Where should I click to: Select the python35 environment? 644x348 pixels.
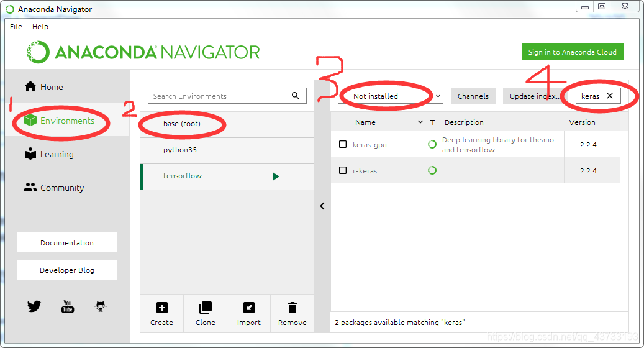tap(227, 150)
